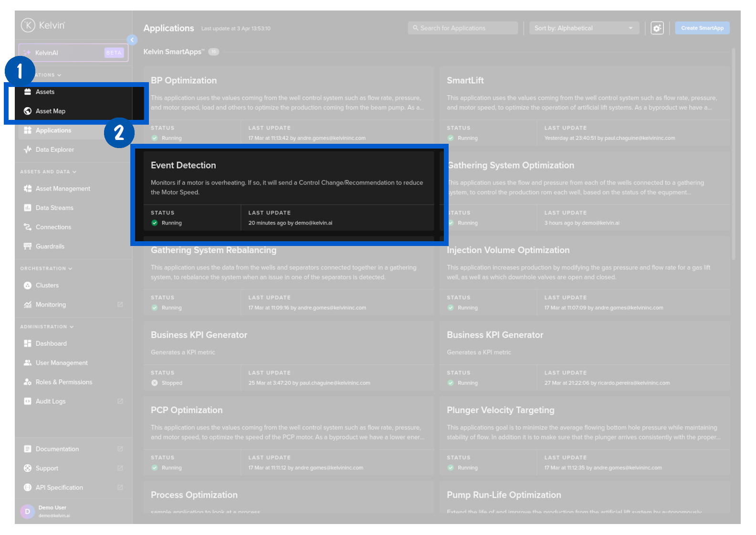Open the Guardrails icon in sidebar
The width and height of the screenshot is (756, 535).
pyautogui.click(x=28, y=246)
